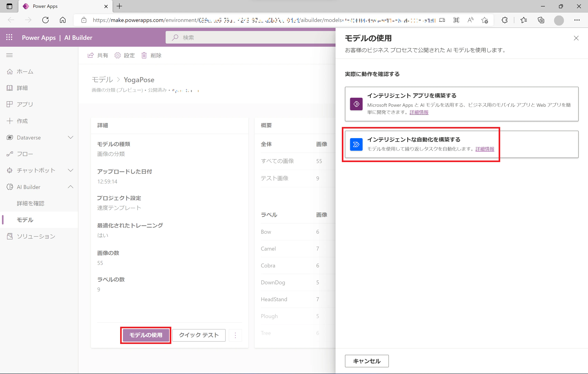Collapse the AI Builder navigation section
This screenshot has width=588, height=374.
(x=71, y=187)
